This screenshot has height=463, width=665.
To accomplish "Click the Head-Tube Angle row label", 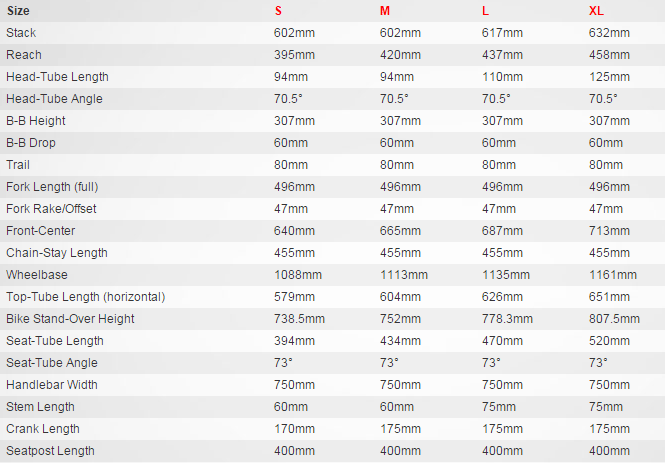I will tap(54, 99).
